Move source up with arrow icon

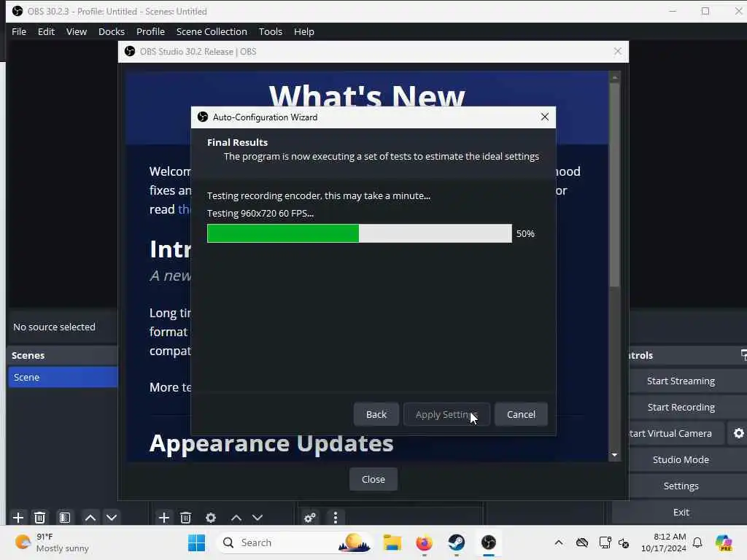point(236,517)
